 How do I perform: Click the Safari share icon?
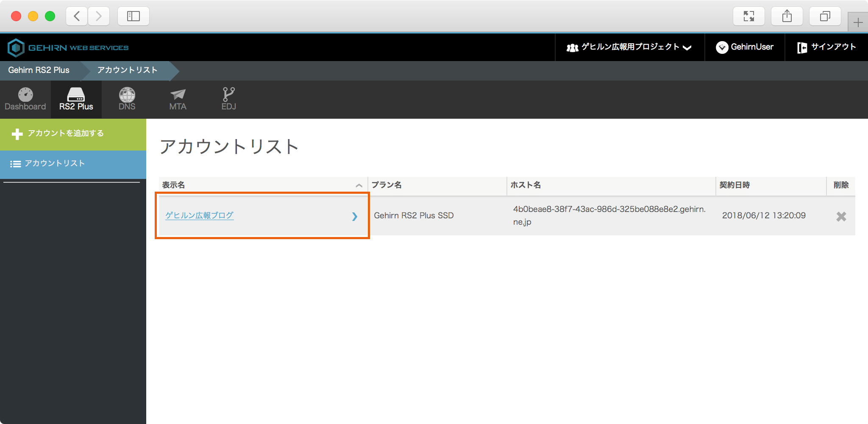coord(787,17)
